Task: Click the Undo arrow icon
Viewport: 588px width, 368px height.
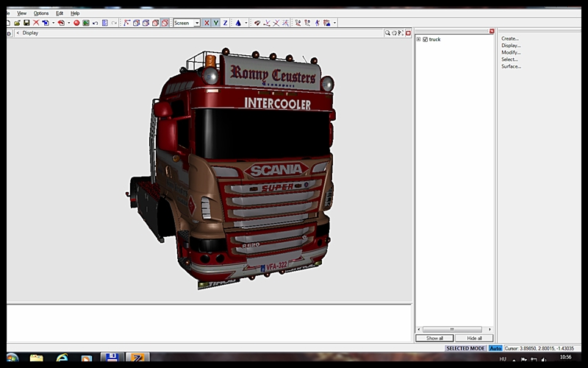Action: point(96,23)
